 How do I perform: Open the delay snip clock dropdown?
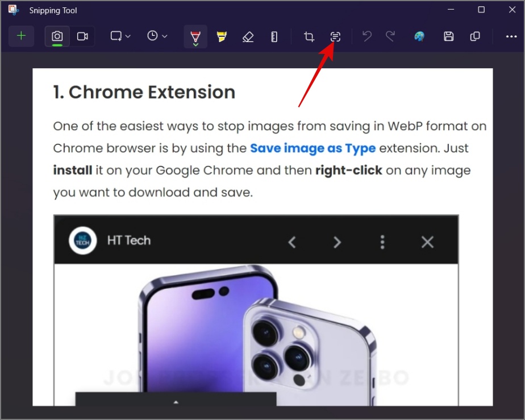157,36
